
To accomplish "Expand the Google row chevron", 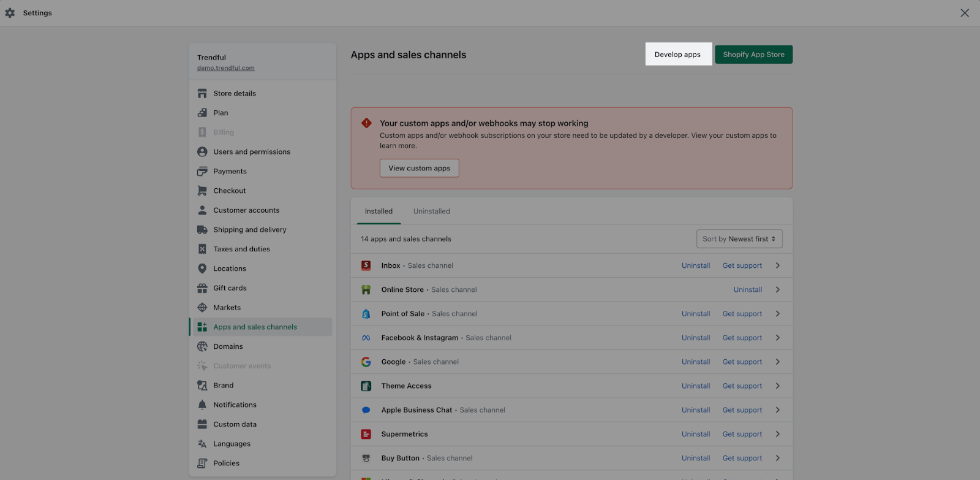I will pyautogui.click(x=778, y=362).
